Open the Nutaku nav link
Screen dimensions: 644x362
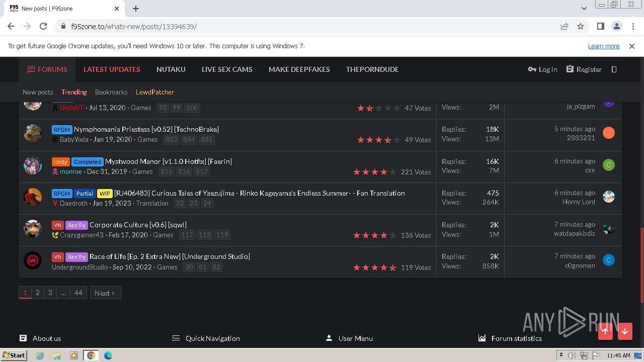(171, 69)
